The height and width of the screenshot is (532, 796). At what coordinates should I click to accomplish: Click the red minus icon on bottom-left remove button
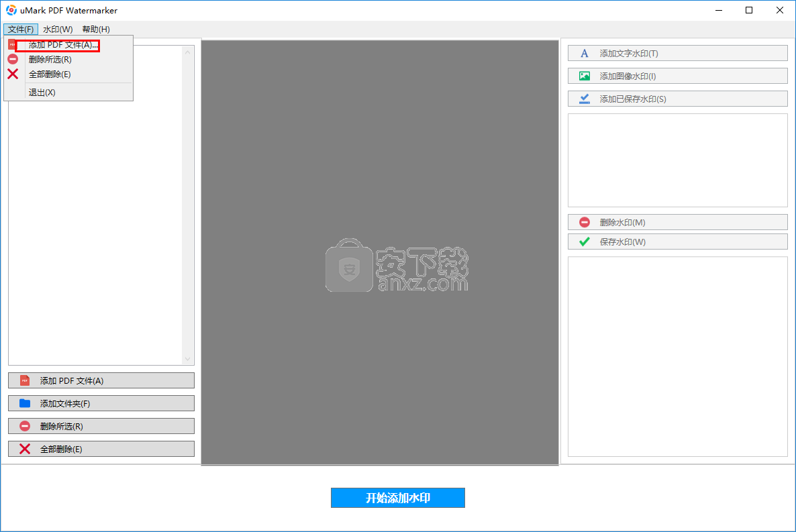pos(25,426)
